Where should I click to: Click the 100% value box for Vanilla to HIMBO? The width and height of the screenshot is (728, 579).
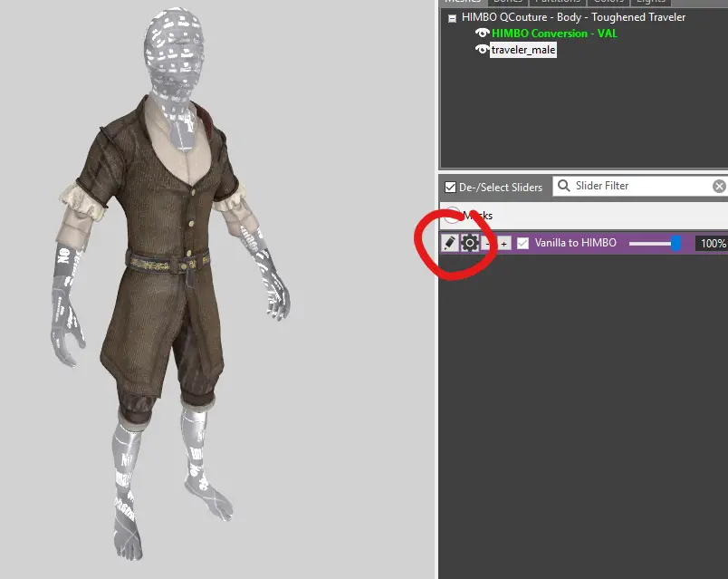713,243
